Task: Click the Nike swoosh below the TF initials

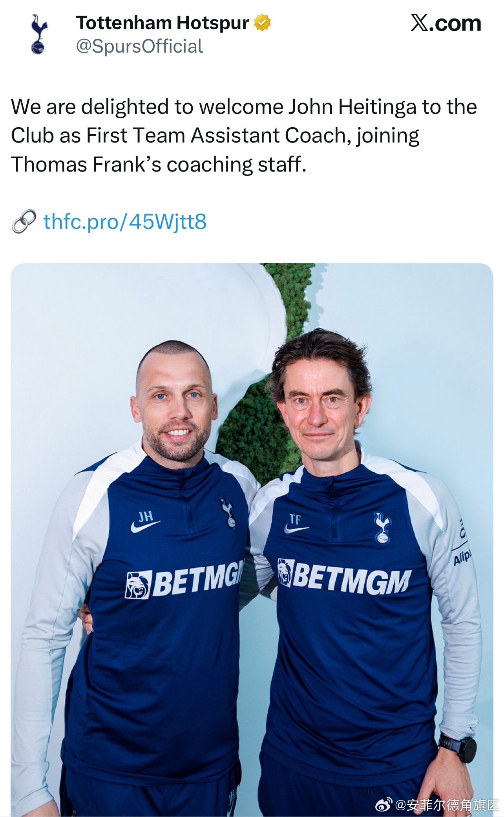Action: point(296,530)
